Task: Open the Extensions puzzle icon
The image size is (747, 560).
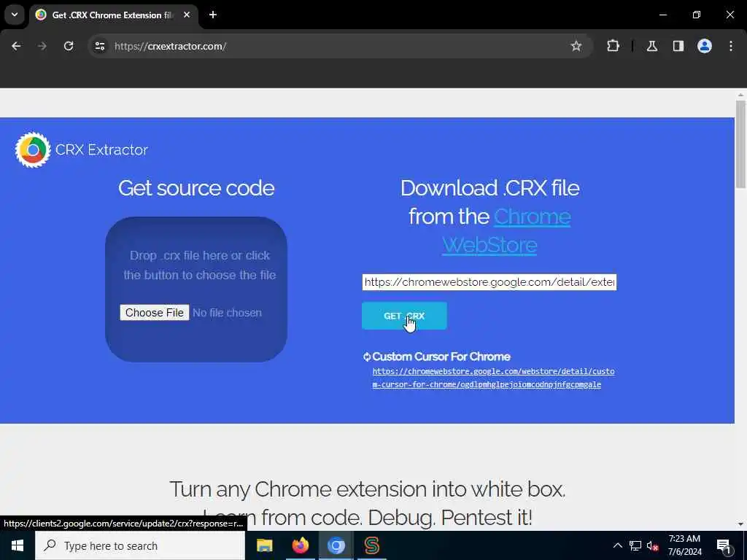Action: (613, 46)
